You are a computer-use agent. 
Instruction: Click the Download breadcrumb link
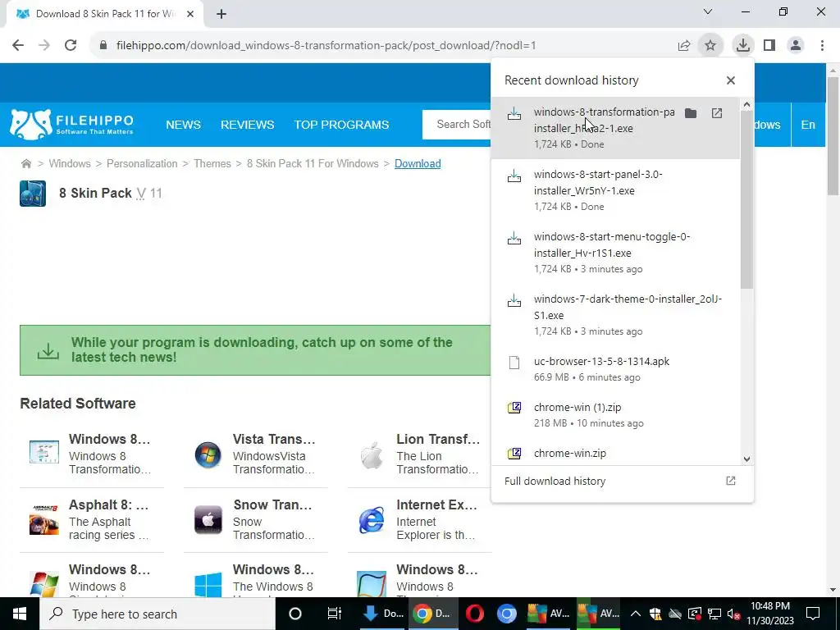[x=418, y=164]
